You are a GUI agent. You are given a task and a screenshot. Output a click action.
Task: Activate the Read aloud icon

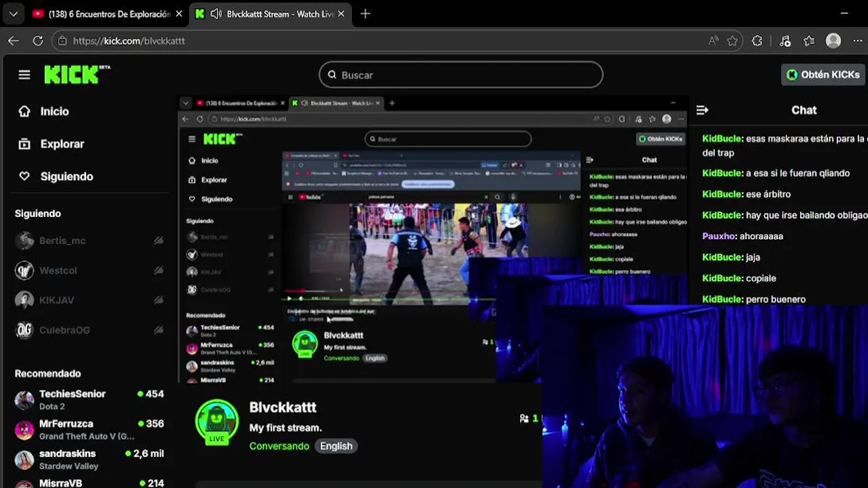pyautogui.click(x=713, y=41)
